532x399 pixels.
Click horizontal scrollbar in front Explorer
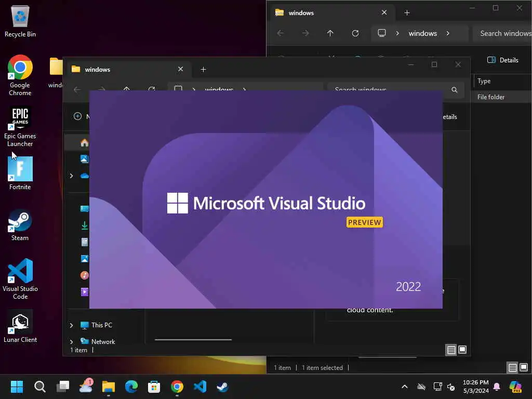pos(193,339)
